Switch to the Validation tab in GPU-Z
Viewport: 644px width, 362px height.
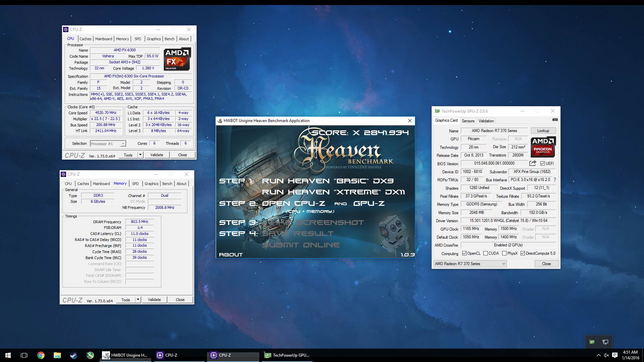[x=486, y=121]
